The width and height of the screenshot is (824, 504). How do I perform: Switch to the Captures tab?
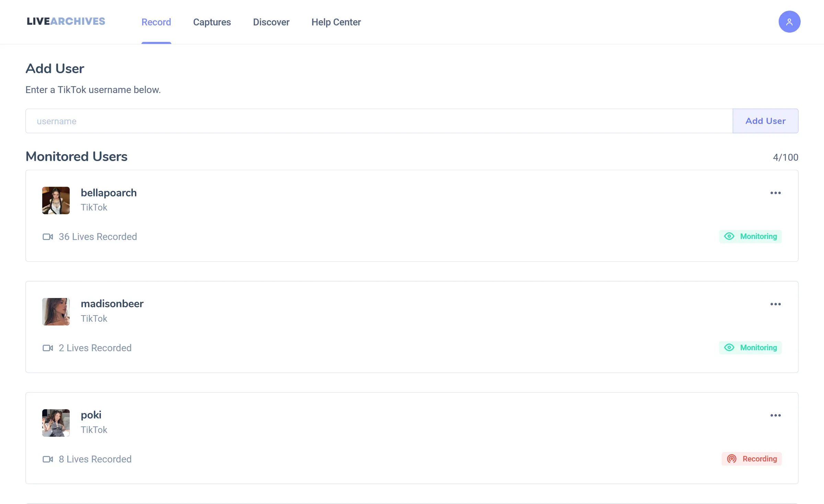212,22
